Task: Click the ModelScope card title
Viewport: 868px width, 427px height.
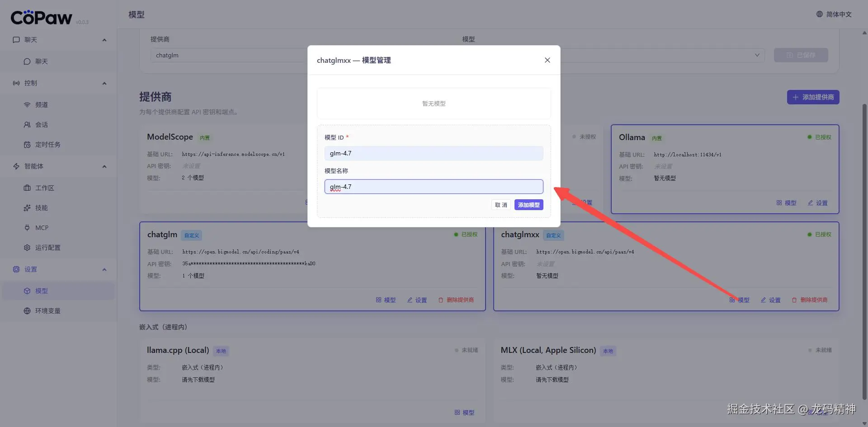Action: click(x=170, y=137)
